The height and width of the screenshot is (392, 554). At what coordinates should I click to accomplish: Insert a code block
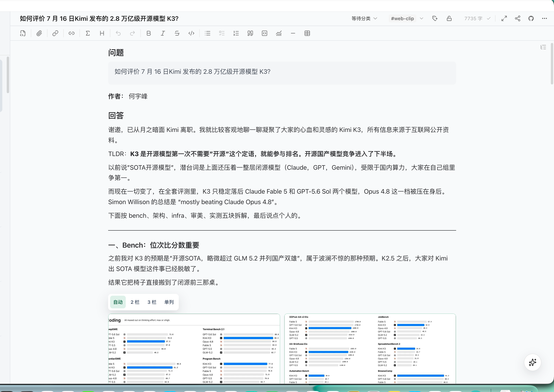265,33
